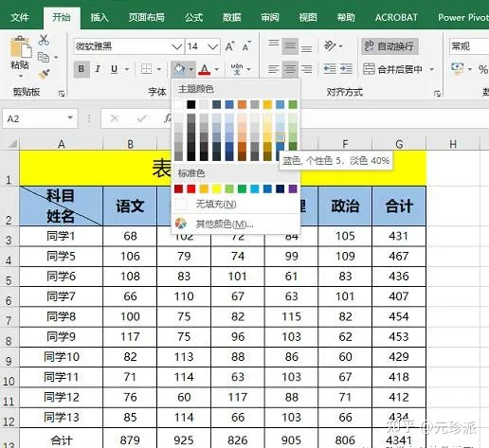Toggle Italic formatting
This screenshot has height=448, width=489.
[x=98, y=69]
